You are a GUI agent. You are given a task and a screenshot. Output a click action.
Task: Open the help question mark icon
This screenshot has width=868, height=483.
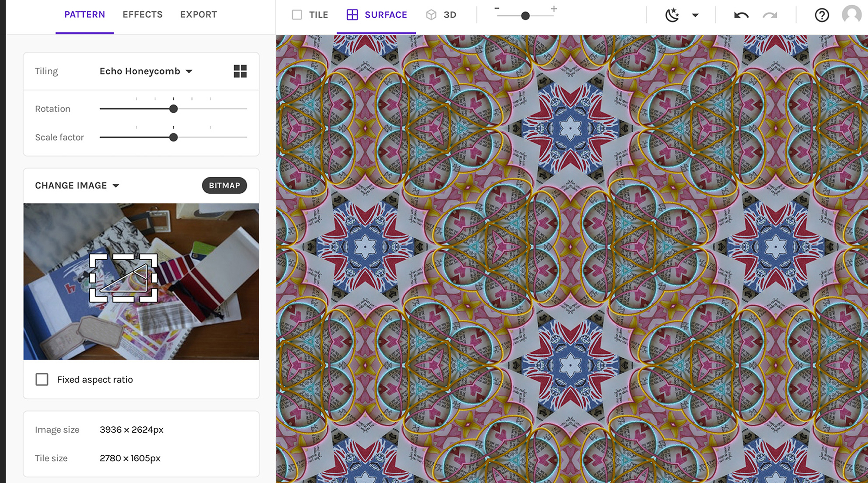click(x=822, y=15)
